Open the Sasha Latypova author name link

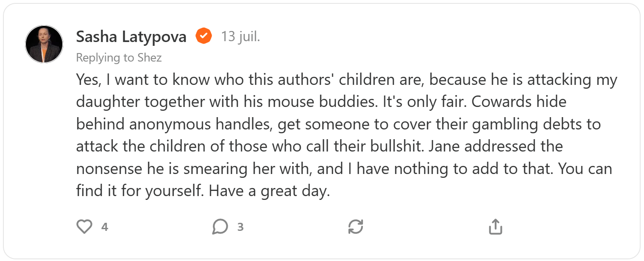131,37
